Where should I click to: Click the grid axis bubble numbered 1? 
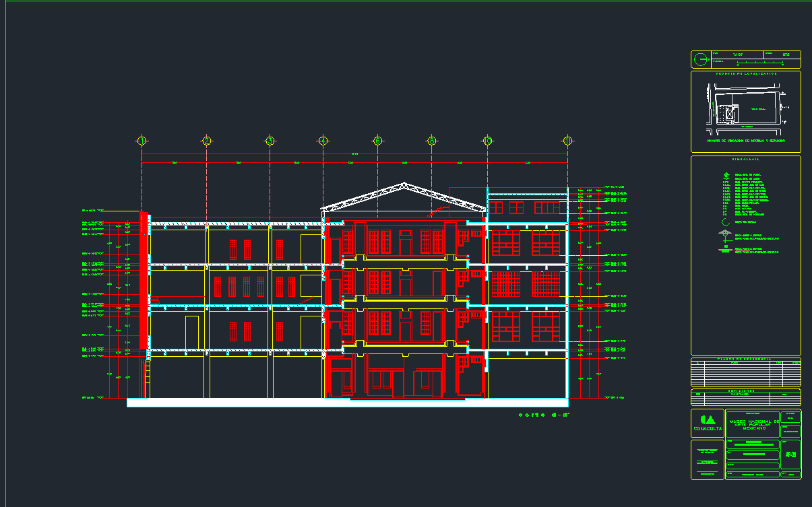pyautogui.click(x=142, y=141)
